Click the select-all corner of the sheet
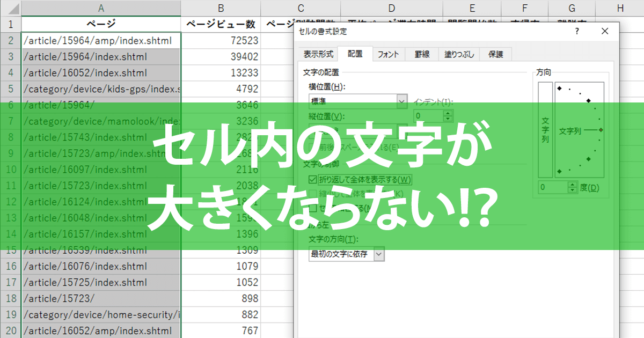This screenshot has height=338, width=644. pos(11,8)
